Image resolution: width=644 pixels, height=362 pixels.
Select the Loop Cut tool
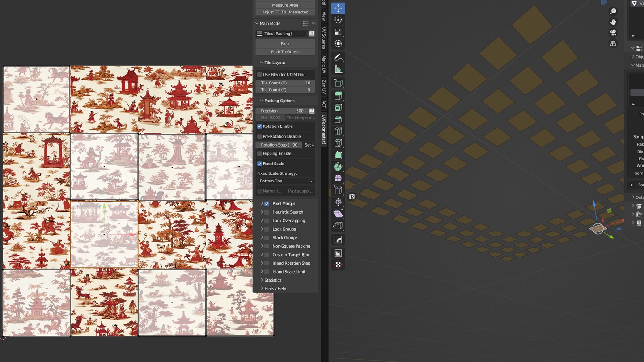(338, 131)
